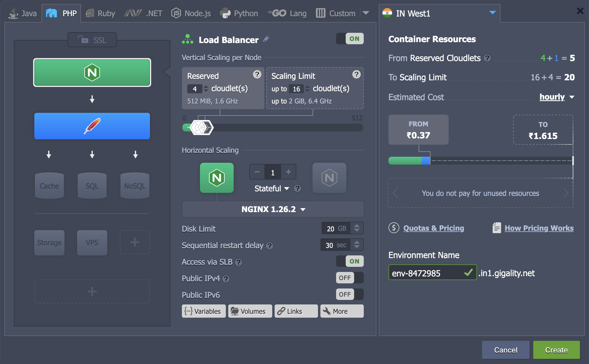Open the NGINX 1.26.2 version dropdown
Screen dimensions: 589x364
(273, 209)
